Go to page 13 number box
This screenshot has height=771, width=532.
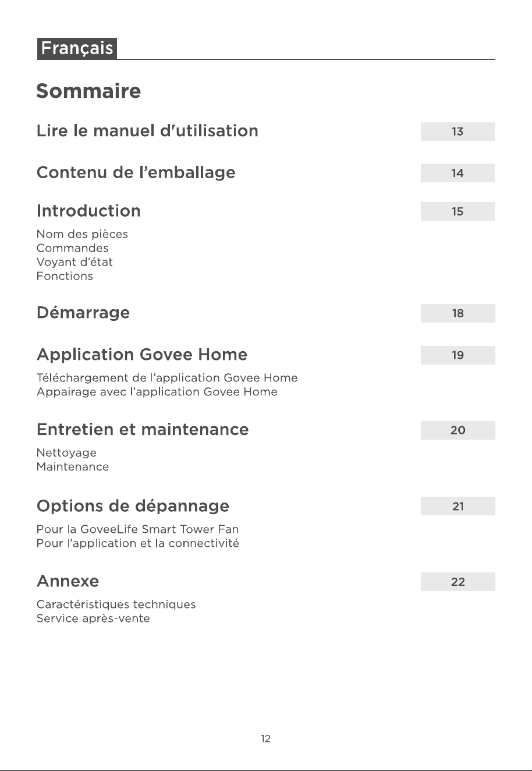pos(457,132)
